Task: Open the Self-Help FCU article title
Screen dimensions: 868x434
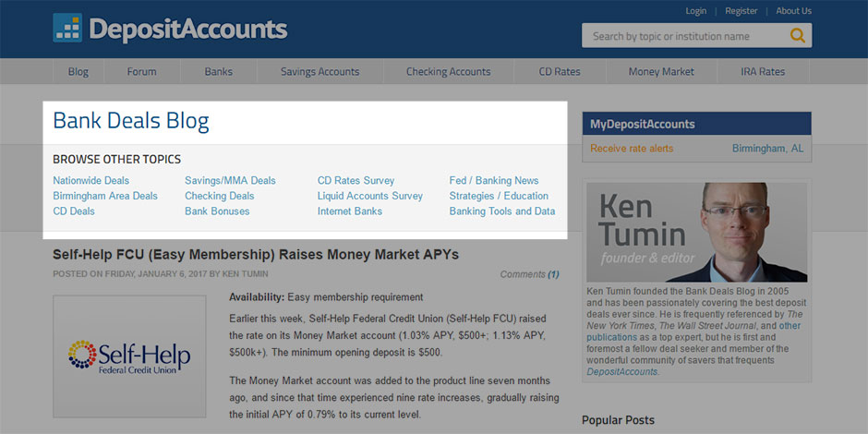Action: click(256, 255)
